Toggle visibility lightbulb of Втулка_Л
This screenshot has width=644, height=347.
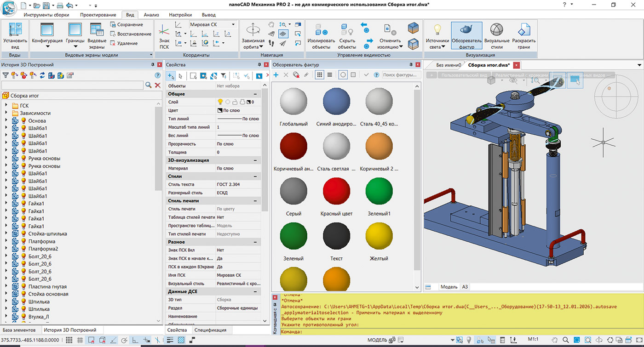pos(23,317)
